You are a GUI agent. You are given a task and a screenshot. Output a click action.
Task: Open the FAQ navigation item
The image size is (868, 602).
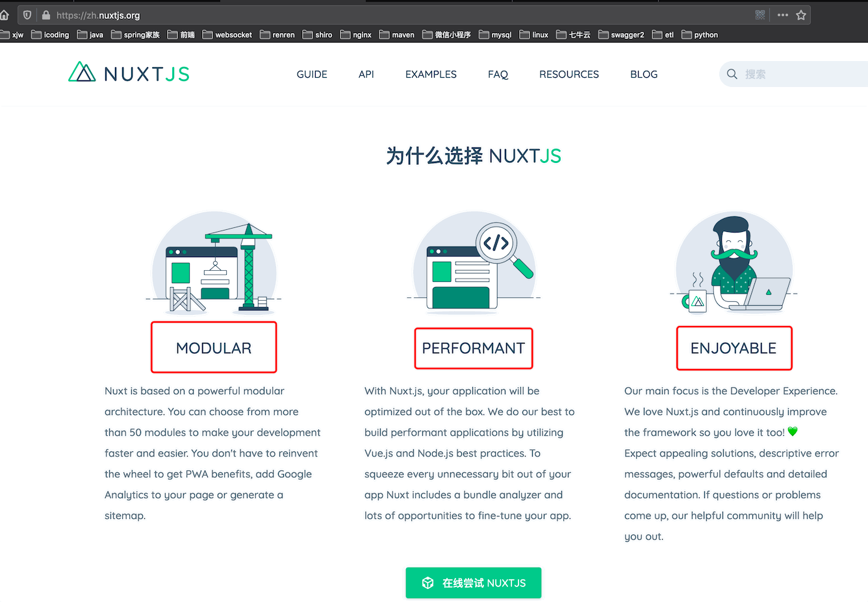click(x=498, y=74)
